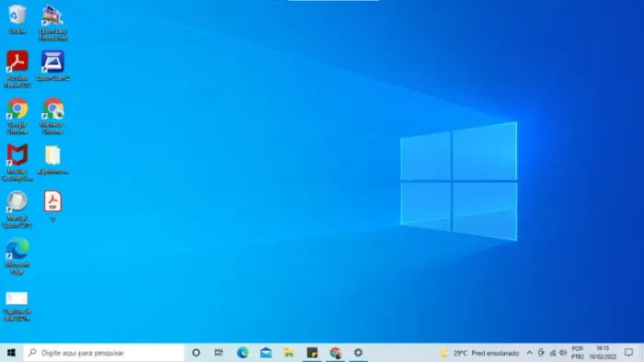The height and width of the screenshot is (362, 644).
Task: Switch to the Chrome window in the taskbar
Action: 335,353
